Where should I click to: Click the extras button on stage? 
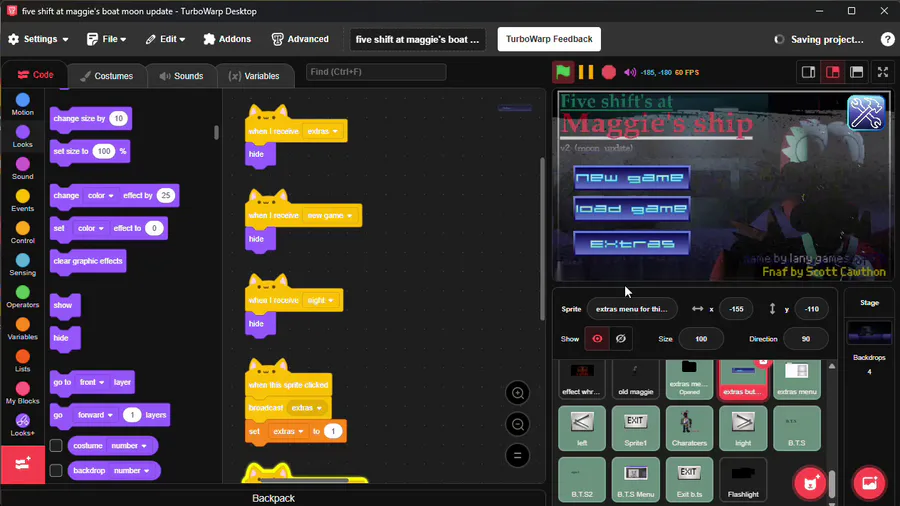(631, 243)
